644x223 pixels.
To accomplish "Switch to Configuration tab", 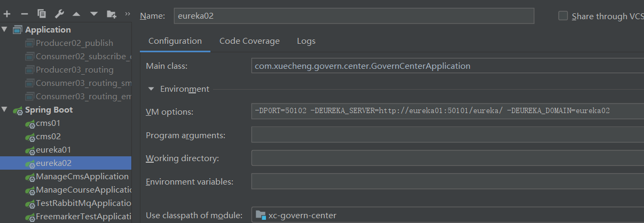I will [x=175, y=41].
